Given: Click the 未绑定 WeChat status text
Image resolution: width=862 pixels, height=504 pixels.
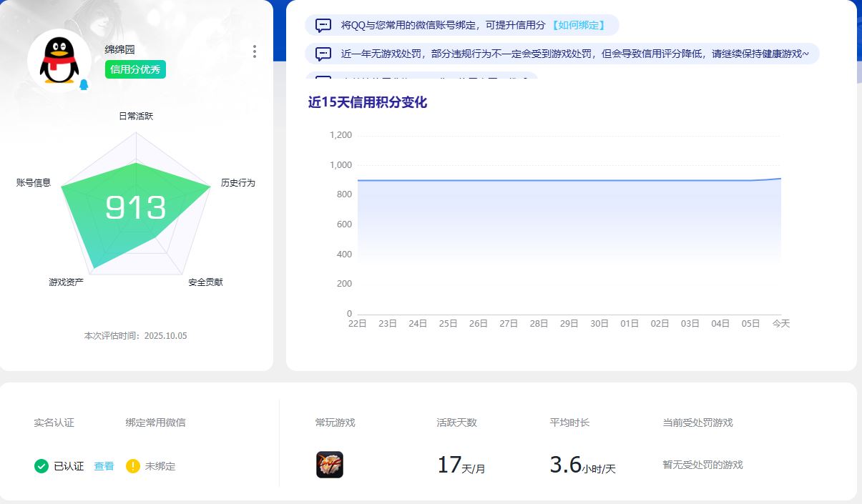Looking at the screenshot, I should coord(160,466).
